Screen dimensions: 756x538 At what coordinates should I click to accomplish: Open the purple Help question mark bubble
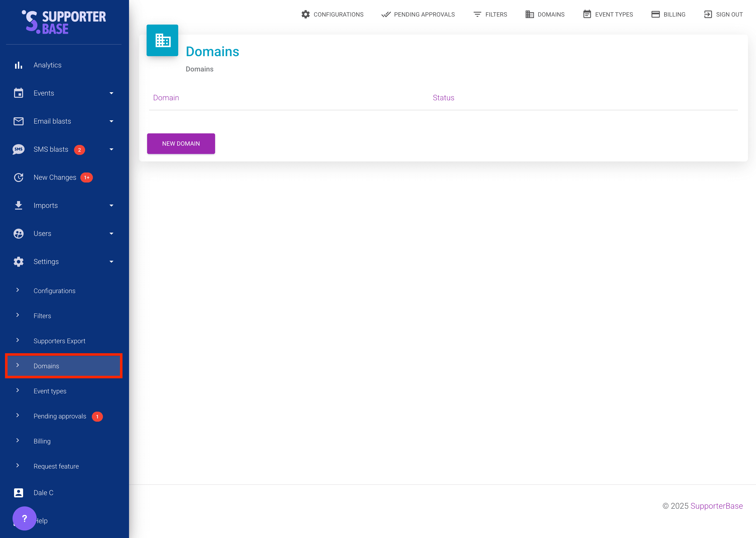pyautogui.click(x=25, y=518)
